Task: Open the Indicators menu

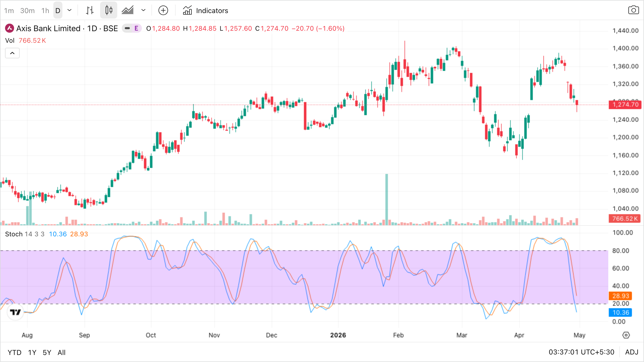Action: coord(205,11)
